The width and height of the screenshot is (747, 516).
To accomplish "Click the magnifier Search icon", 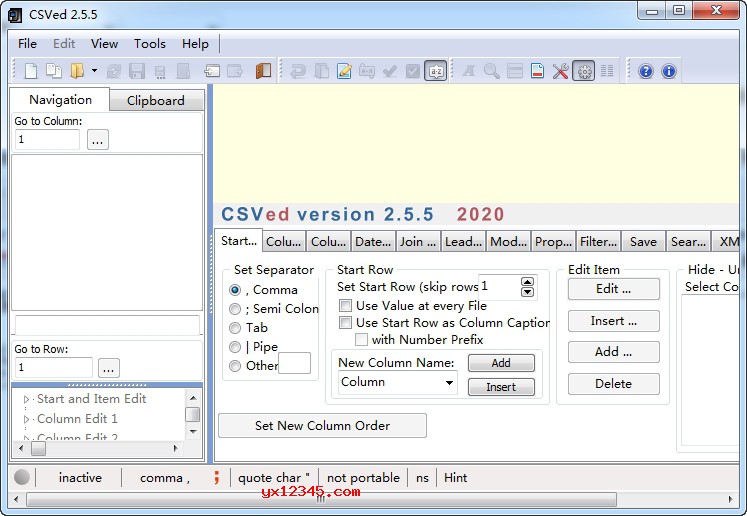I will point(492,71).
